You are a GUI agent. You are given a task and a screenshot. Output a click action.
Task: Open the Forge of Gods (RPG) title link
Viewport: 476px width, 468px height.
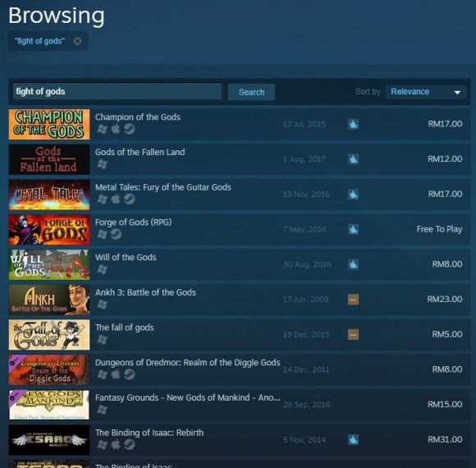coord(133,223)
